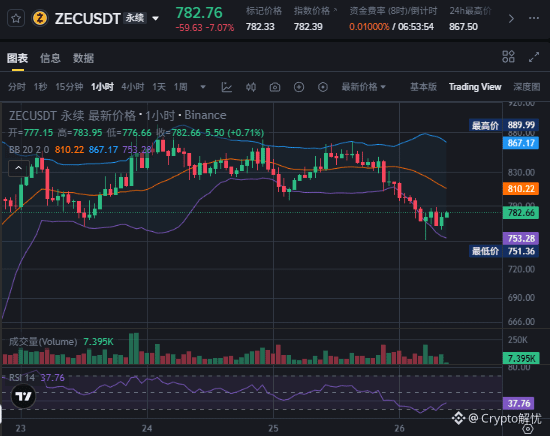This screenshot has height=436, width=550.
Task: Click the 810.22 orange middle band tag
Action: point(521,189)
